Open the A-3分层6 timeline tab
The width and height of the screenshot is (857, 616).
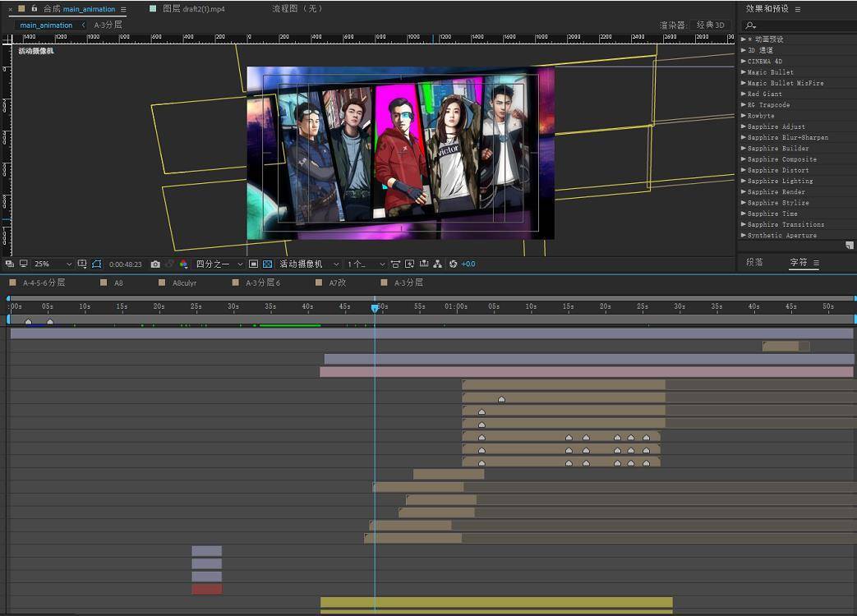pyautogui.click(x=263, y=283)
